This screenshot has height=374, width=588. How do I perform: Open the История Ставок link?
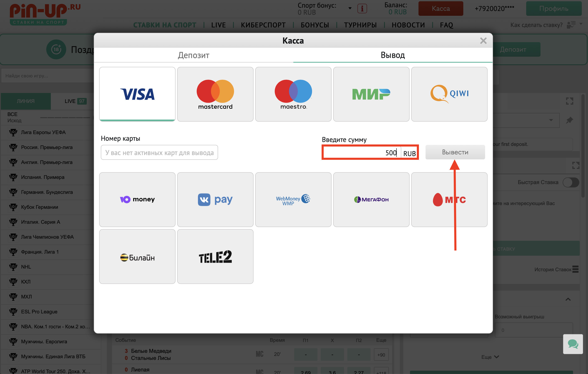(x=553, y=269)
